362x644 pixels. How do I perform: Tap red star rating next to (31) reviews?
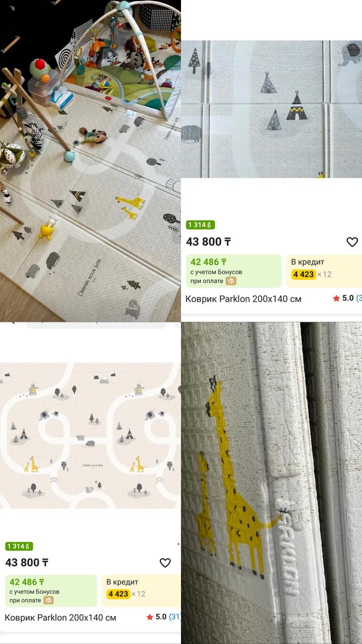150,617
